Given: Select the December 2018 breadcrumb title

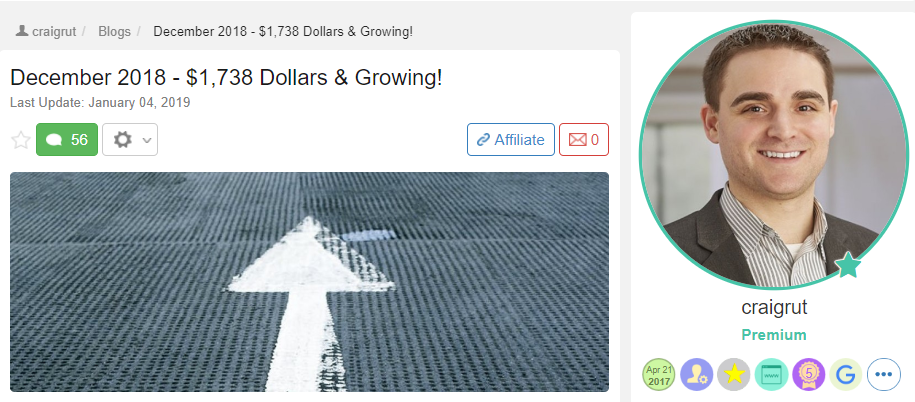Looking at the screenshot, I should tap(283, 32).
